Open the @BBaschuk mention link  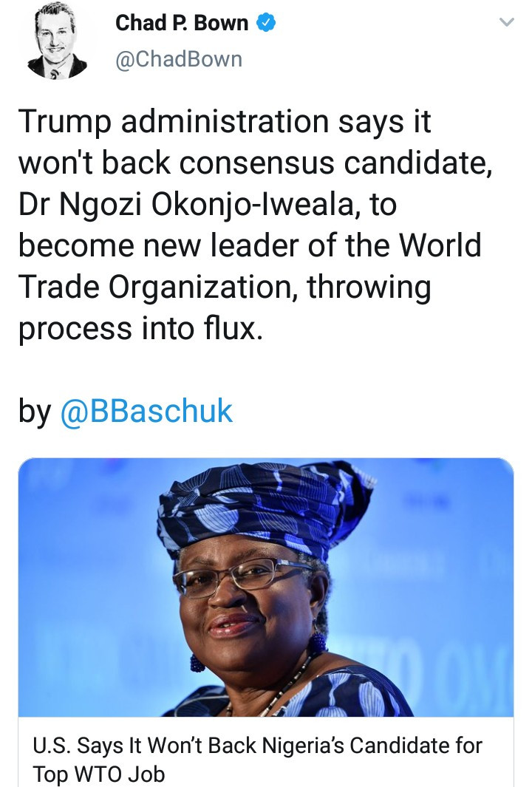[x=146, y=412]
